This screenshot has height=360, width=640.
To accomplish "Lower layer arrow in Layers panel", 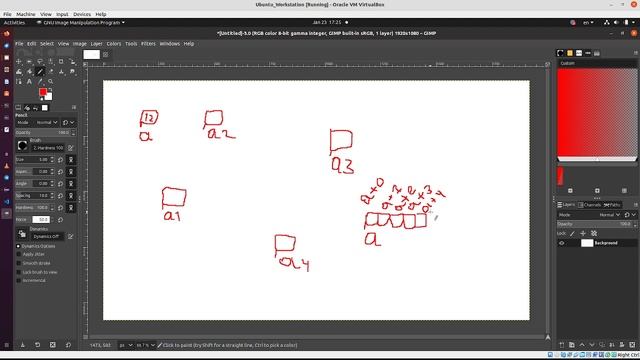I will click(x=592, y=345).
